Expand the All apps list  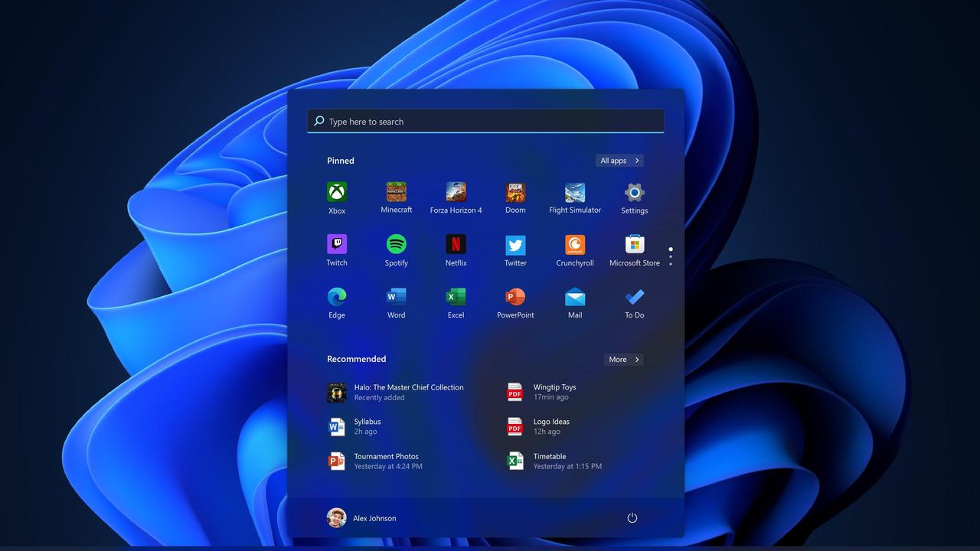tap(619, 161)
